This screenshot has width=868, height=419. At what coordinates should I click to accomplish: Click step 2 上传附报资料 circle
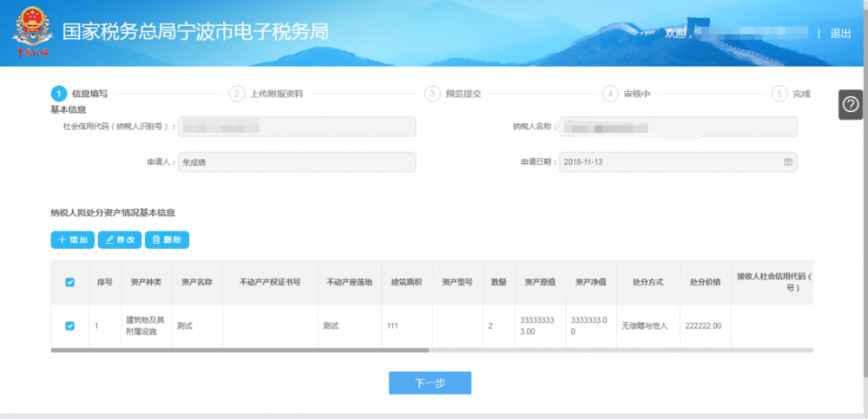pos(236,94)
